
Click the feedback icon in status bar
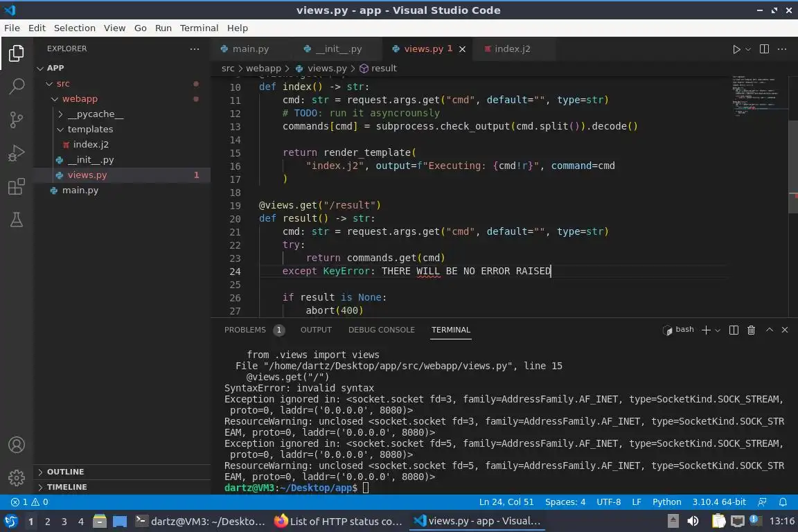point(762,502)
